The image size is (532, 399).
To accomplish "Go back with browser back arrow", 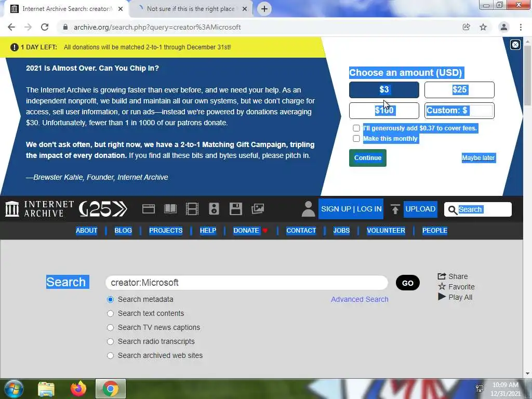I will pos(11,27).
